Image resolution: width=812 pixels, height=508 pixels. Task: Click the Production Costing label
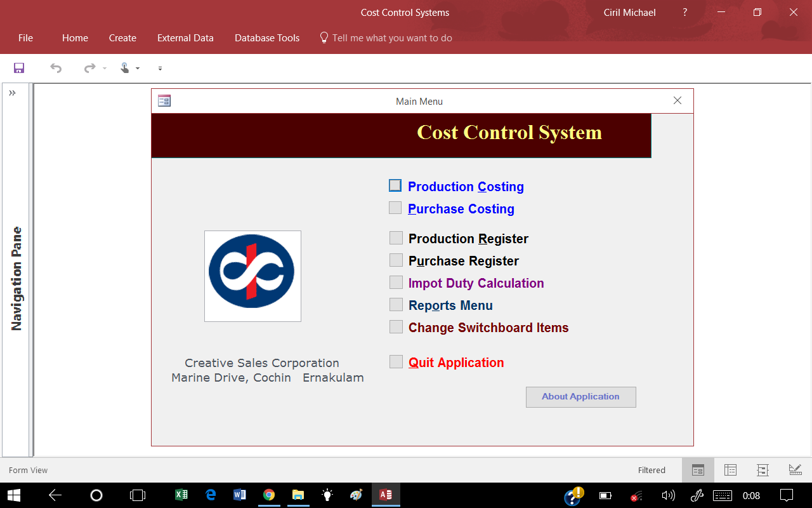466,187
